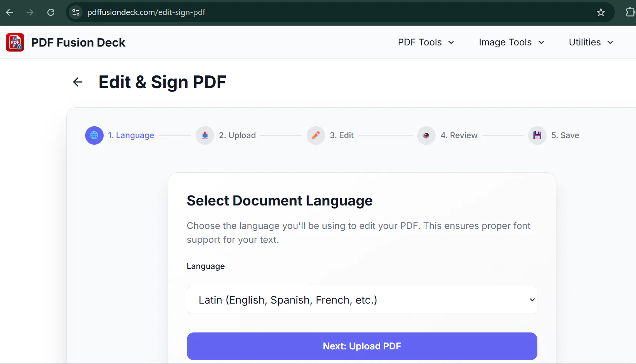This screenshot has width=636, height=364.
Task: Click the PDF Fusion Deck brand name
Action: [x=78, y=42]
